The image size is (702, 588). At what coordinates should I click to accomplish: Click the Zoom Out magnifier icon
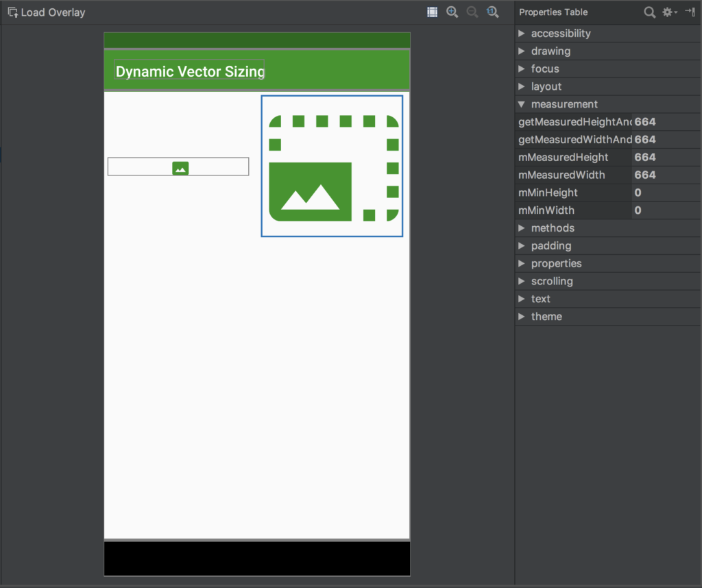(x=473, y=12)
